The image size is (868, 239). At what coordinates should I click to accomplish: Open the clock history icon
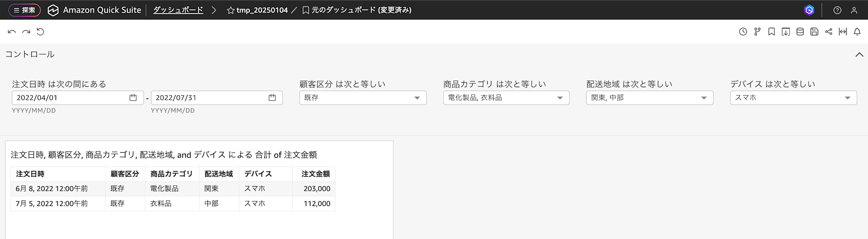(x=743, y=32)
